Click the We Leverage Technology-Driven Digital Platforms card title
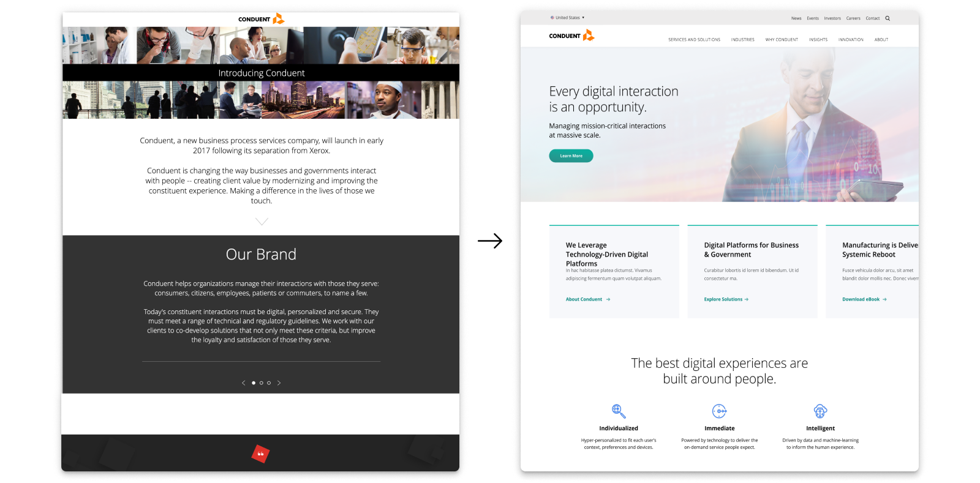This screenshot has width=980, height=483. pyautogui.click(x=607, y=254)
